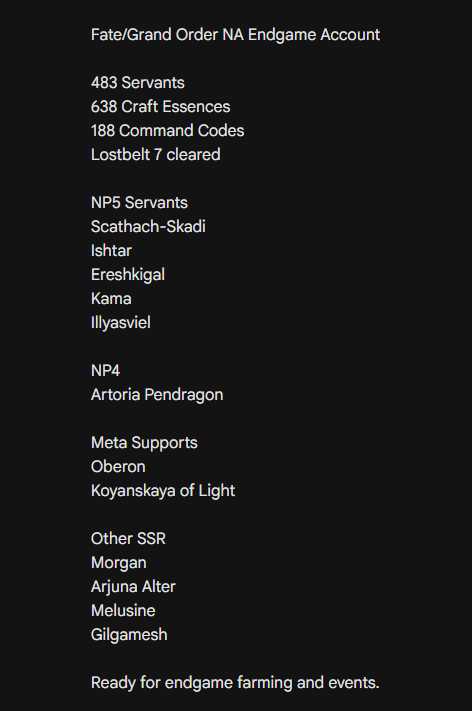Select the 638 Craft Essences text
Viewport: 472px width, 711px height.
pyautogui.click(x=161, y=107)
